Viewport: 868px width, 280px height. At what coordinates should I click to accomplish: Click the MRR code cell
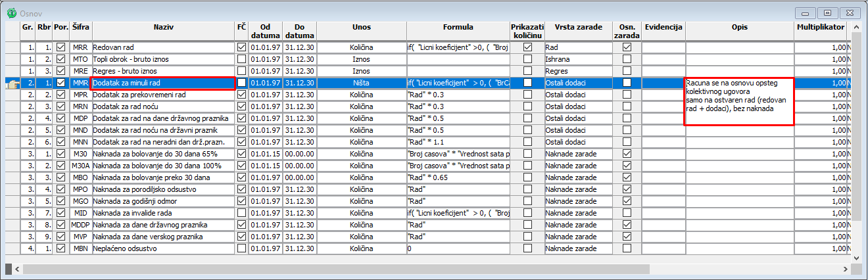pyautogui.click(x=81, y=47)
